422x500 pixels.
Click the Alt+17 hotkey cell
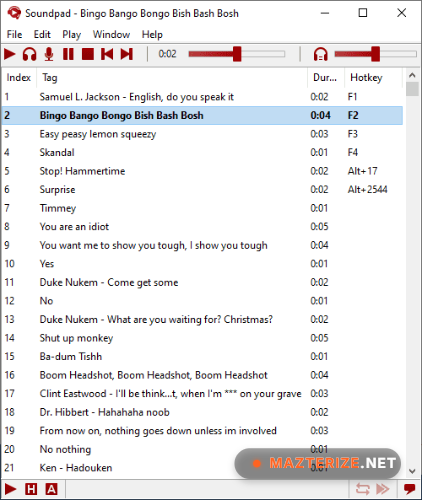362,171
